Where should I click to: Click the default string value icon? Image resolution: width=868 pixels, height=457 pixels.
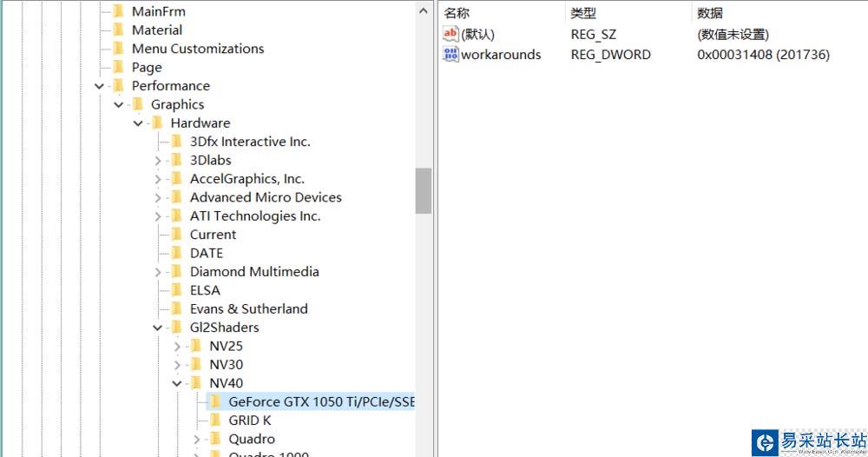click(x=450, y=35)
